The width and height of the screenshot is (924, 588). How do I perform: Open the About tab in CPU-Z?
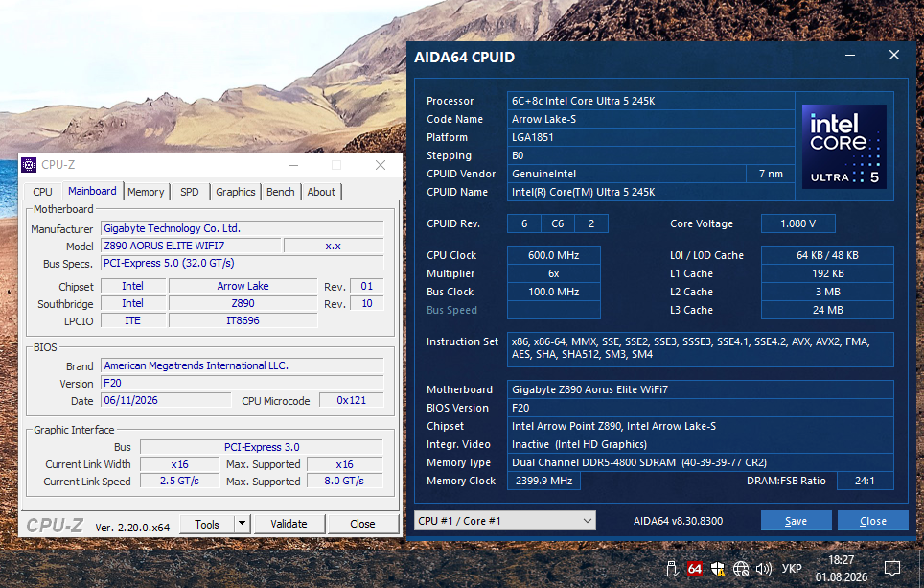coord(321,192)
